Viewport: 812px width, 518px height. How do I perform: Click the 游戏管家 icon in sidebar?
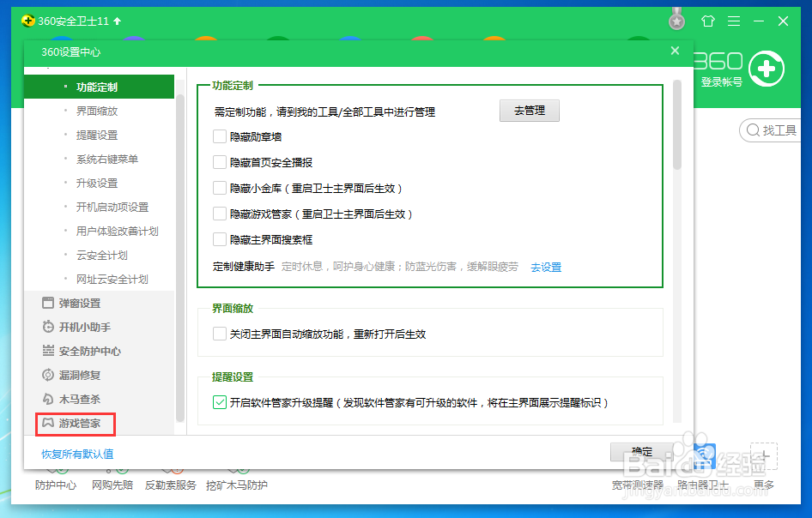[48, 423]
